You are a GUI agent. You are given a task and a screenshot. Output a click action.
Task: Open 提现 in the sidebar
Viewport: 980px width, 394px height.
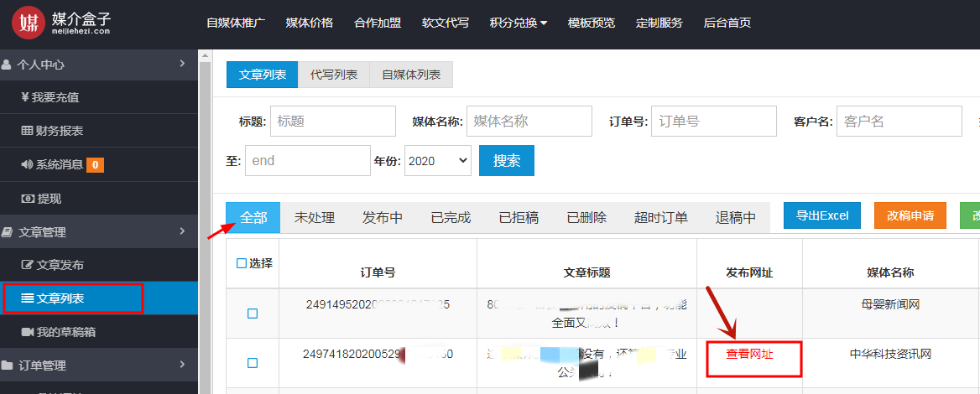(99, 199)
